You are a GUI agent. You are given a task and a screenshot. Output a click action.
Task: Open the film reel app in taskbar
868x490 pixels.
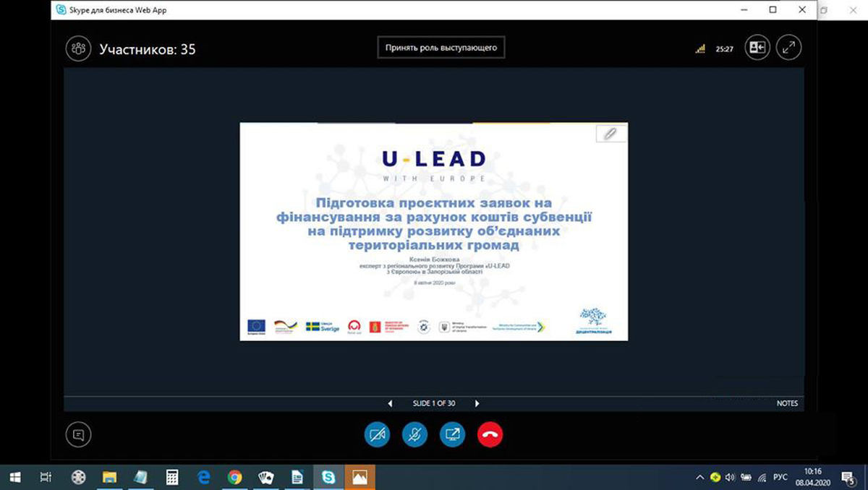[x=78, y=477]
